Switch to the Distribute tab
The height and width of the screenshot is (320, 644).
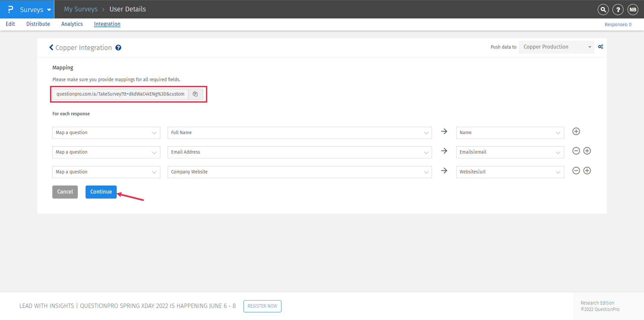click(x=38, y=24)
